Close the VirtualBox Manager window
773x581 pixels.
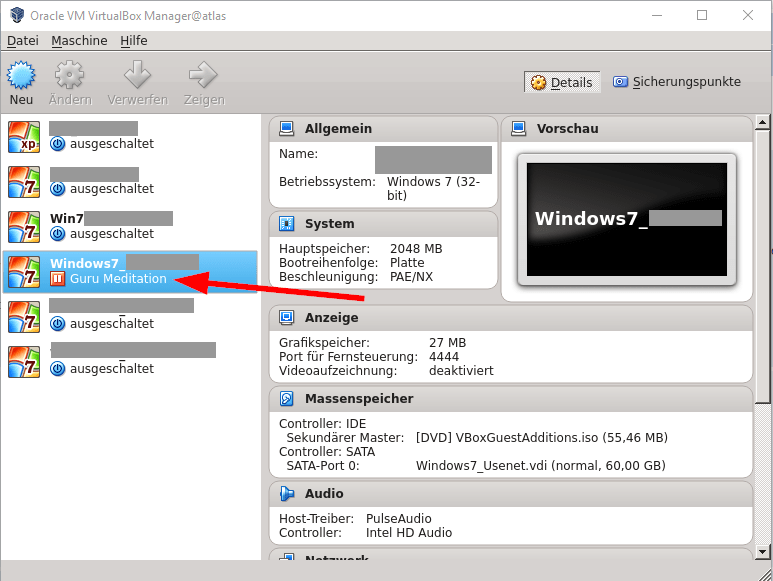(748, 15)
